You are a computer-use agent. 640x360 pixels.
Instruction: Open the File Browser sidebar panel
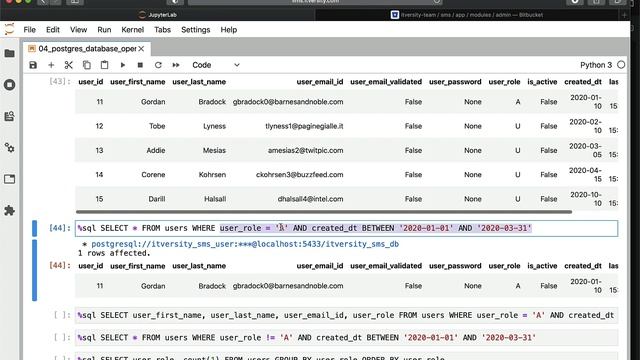click(9, 53)
